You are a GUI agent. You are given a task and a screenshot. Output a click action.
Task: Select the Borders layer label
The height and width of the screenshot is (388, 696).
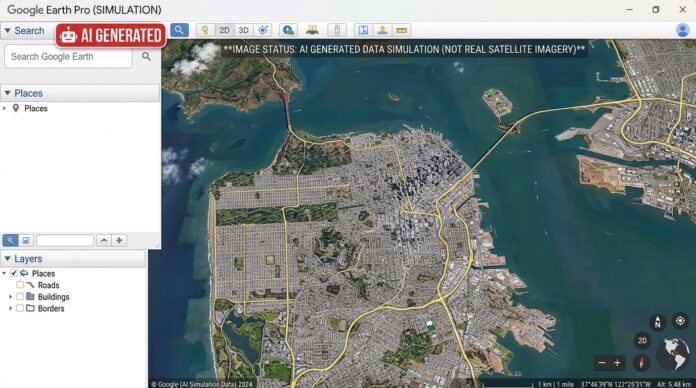coord(51,309)
